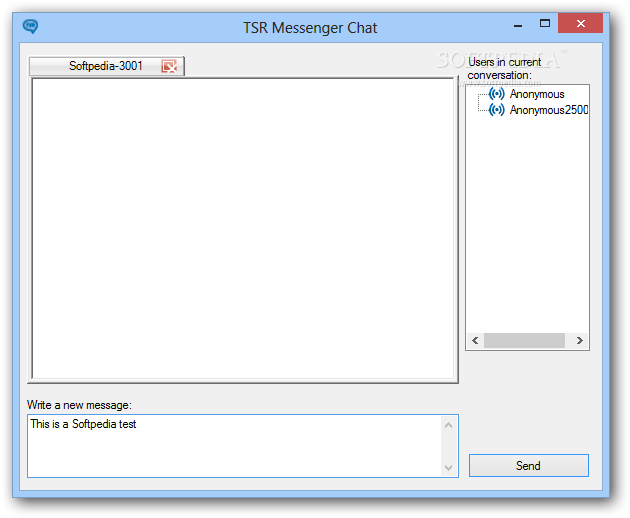Close the TSR Messenger Chat window
This screenshot has height=518, width=630.
(581, 23)
